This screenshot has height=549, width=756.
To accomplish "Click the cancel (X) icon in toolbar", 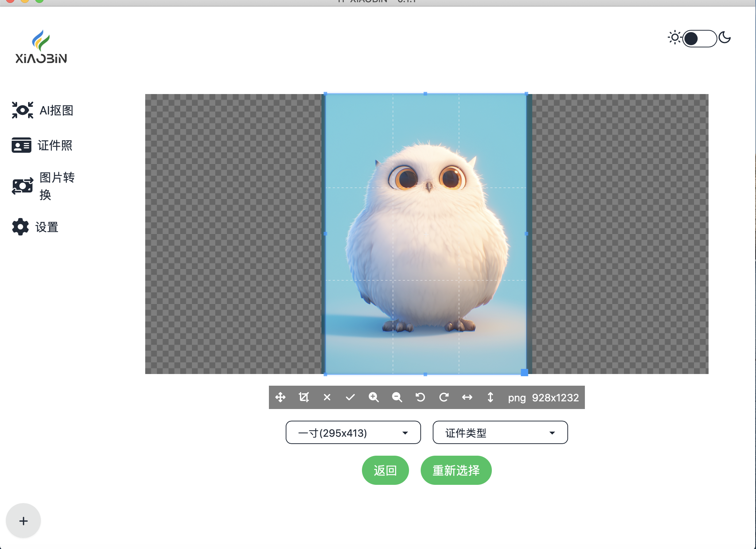I will tap(328, 398).
